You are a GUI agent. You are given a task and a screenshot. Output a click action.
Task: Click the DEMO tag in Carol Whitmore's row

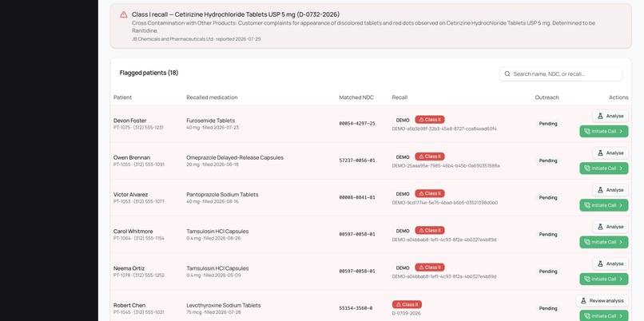403,231
